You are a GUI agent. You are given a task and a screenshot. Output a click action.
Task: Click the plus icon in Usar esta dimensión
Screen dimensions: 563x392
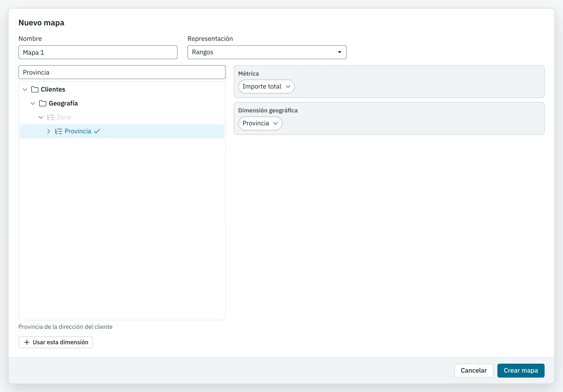click(27, 342)
